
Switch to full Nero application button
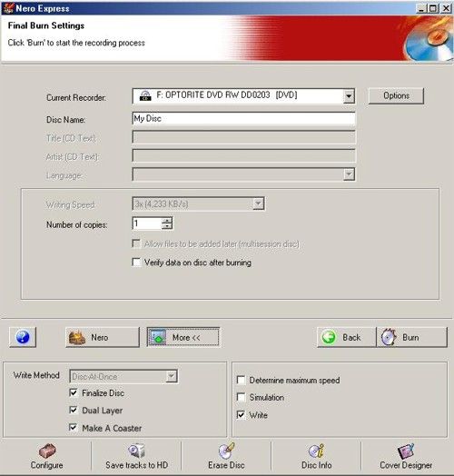pos(103,337)
